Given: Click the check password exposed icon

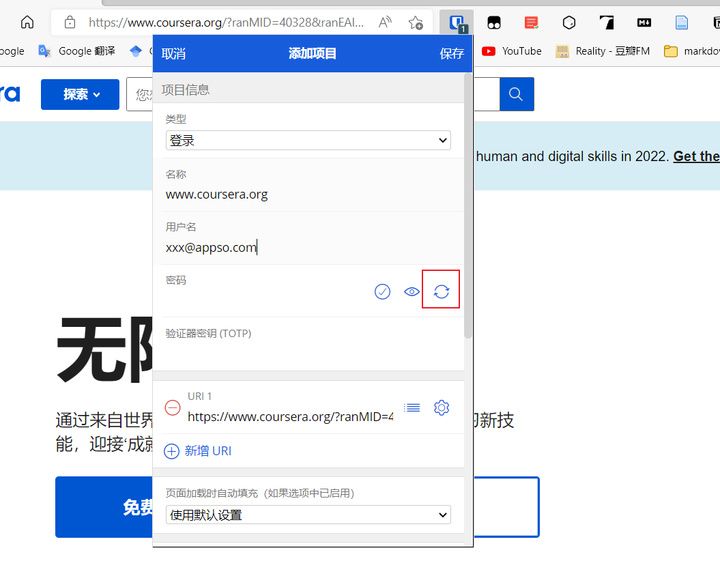Looking at the screenshot, I should click(382, 292).
